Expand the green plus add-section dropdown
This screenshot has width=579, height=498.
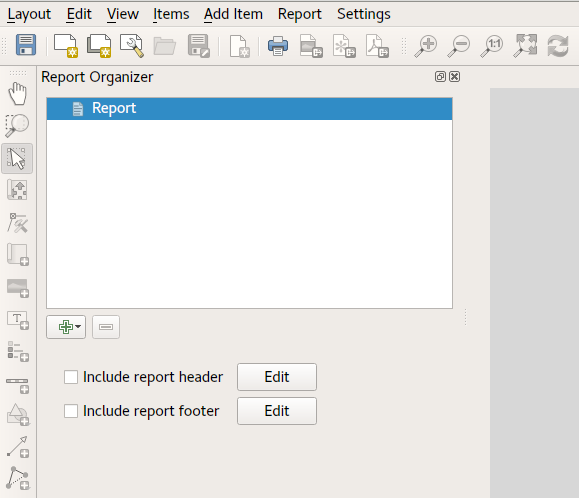coord(66,327)
